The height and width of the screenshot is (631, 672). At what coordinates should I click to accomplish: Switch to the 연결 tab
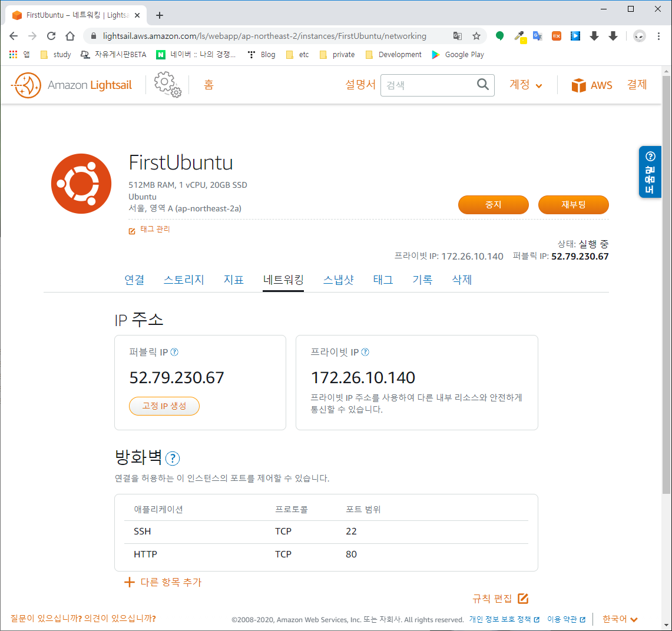pos(134,280)
